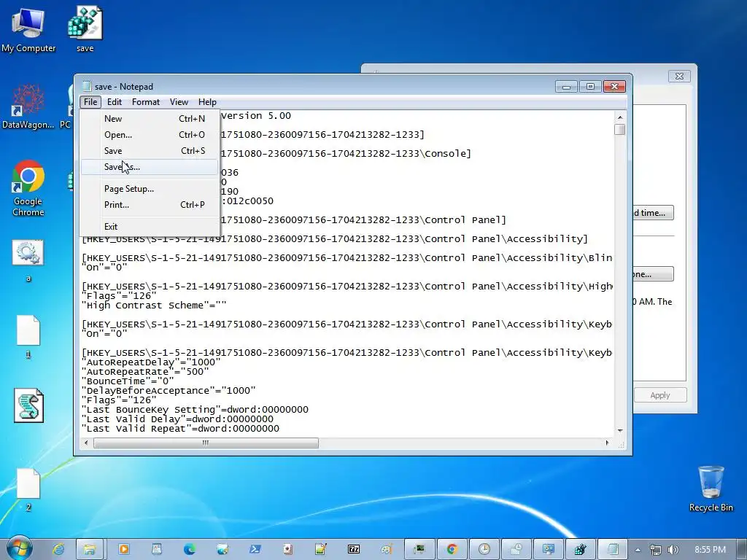747x560 pixels.
Task: Click the Notepad title bar icon
Action: 87,86
